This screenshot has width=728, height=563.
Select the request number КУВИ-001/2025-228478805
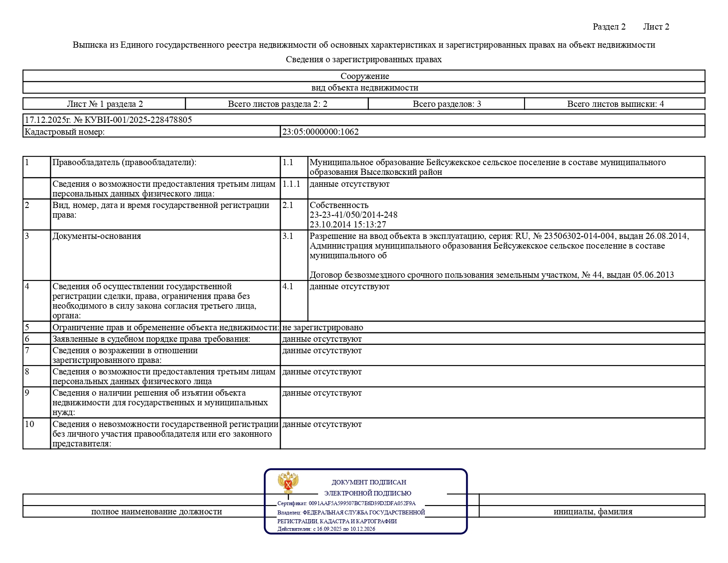(138, 120)
